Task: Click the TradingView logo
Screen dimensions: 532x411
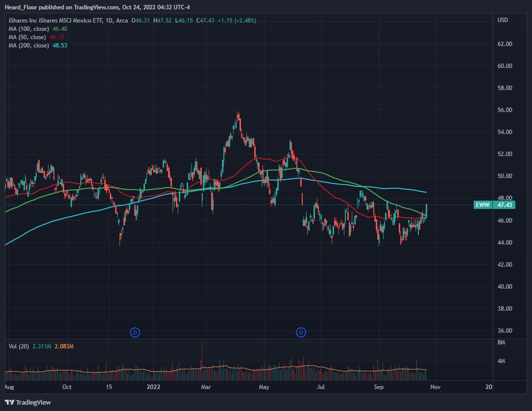Action: (x=28, y=402)
